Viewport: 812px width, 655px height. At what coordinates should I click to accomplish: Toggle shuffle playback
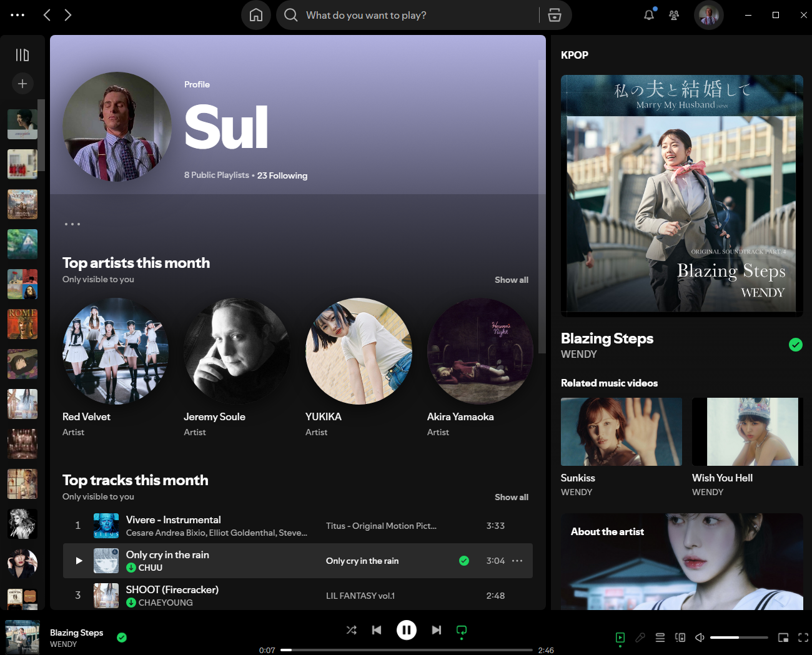pos(352,630)
